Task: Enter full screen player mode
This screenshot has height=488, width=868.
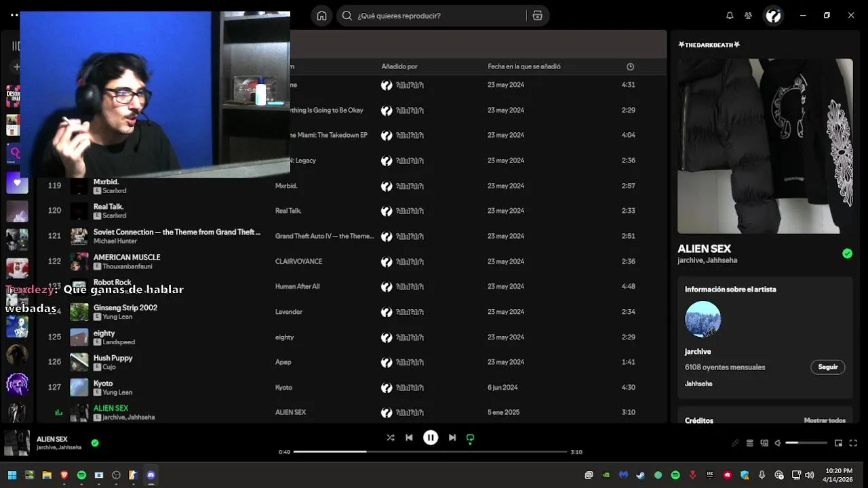Action: click(853, 443)
